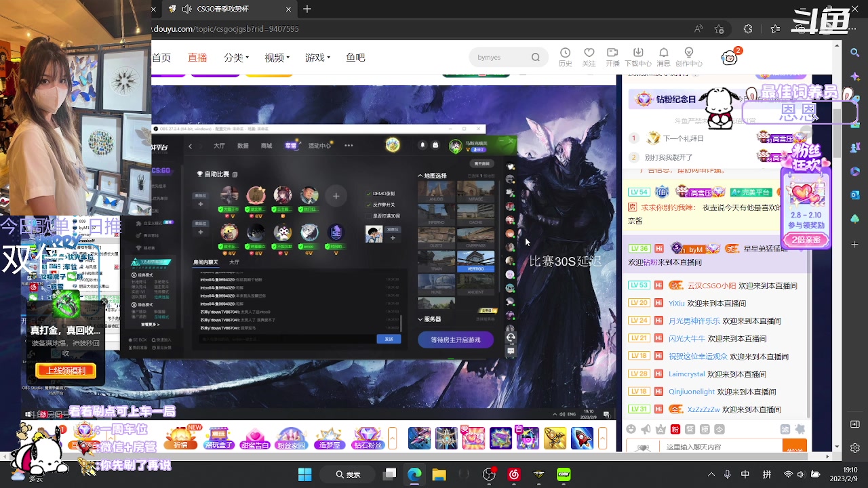868x488 pixels.
Task: Show hidden system tray icons chevron
Action: point(711,474)
